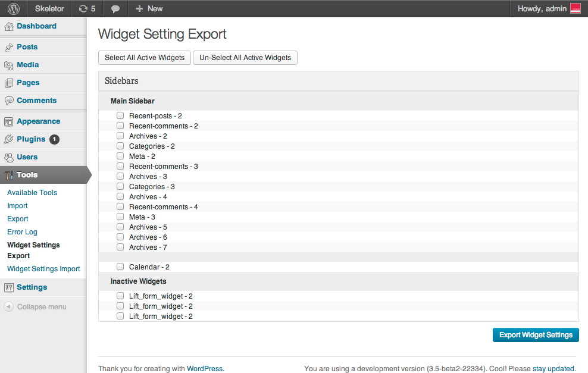Enable the Calendar - 2 widget checkbox
The height and width of the screenshot is (373, 588).
(120, 267)
